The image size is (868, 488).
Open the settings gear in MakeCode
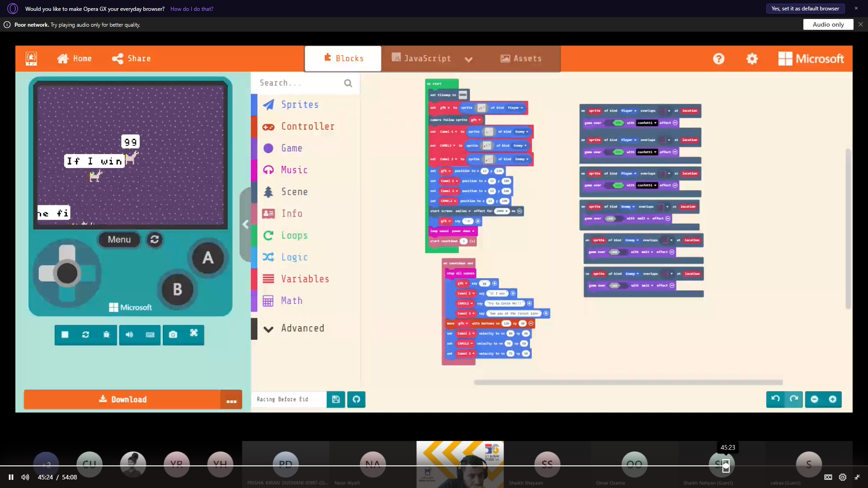tap(752, 59)
